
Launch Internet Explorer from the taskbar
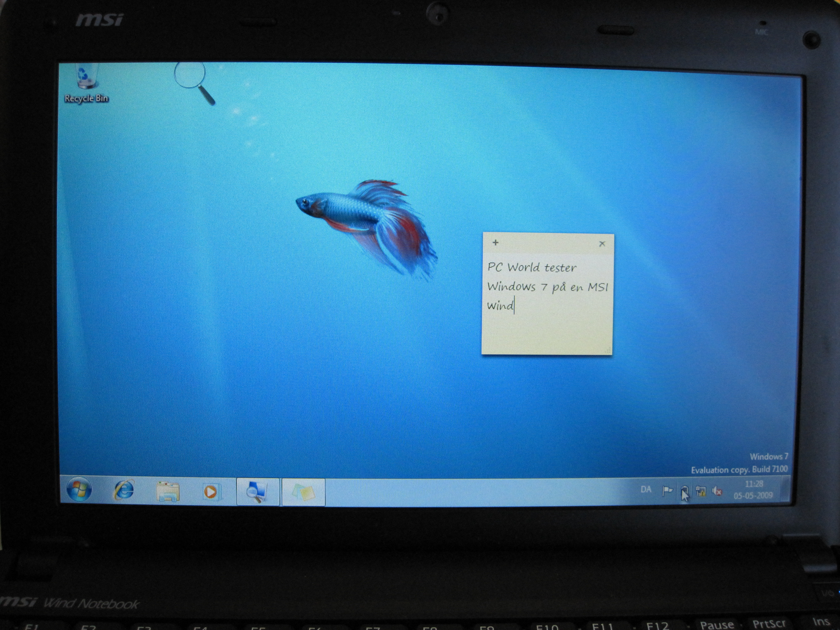[x=124, y=490]
